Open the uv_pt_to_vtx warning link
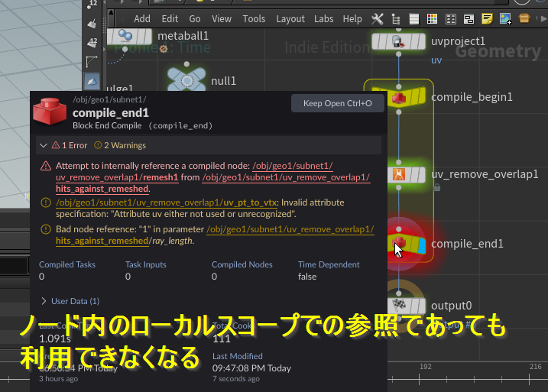Viewport: 548px width, 392px height. pos(167,202)
